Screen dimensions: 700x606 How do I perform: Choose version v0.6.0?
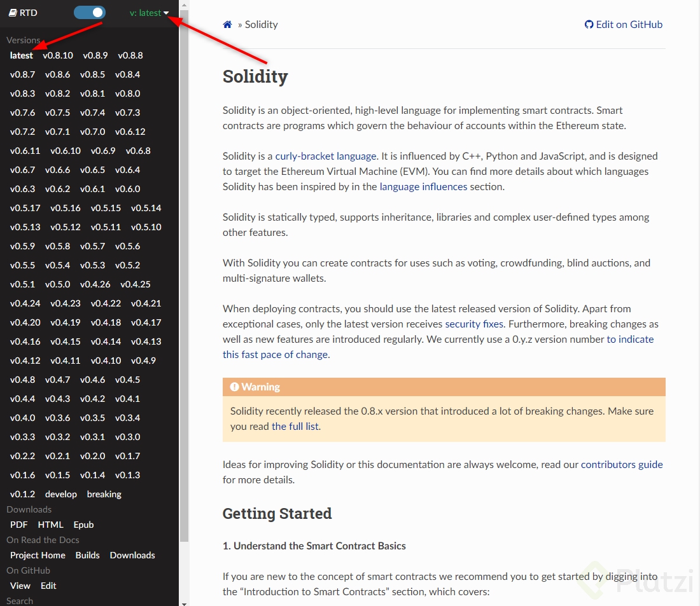(127, 189)
